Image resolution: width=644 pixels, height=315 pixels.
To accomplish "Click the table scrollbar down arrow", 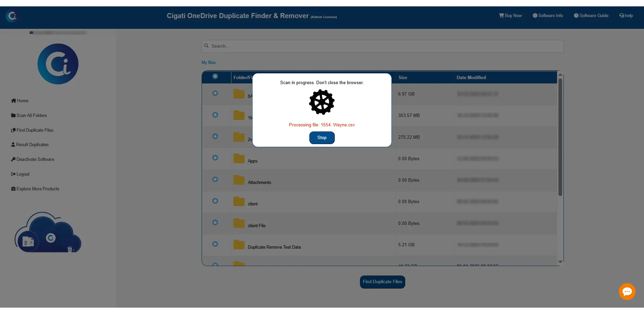I will pos(560,262).
